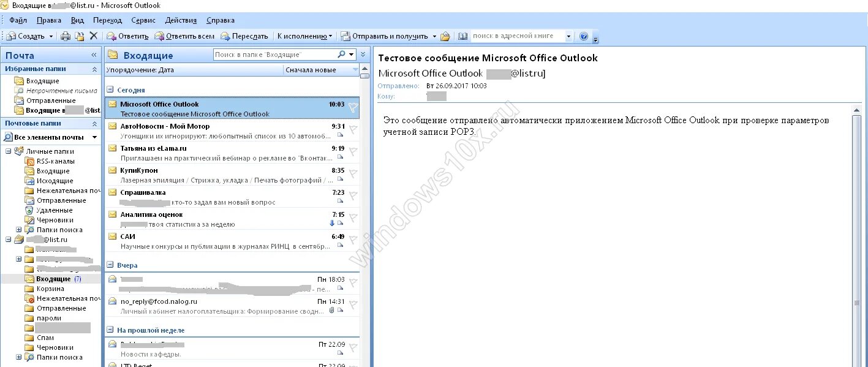Open the Действия menu

tap(181, 20)
